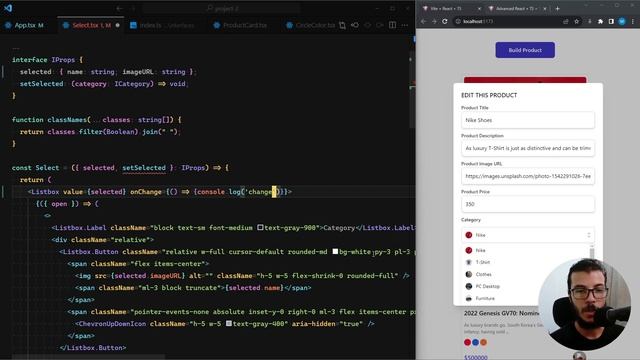640x360 pixels.
Task: Click the VS Code horizontal scrollbar
Action: click(x=88, y=357)
